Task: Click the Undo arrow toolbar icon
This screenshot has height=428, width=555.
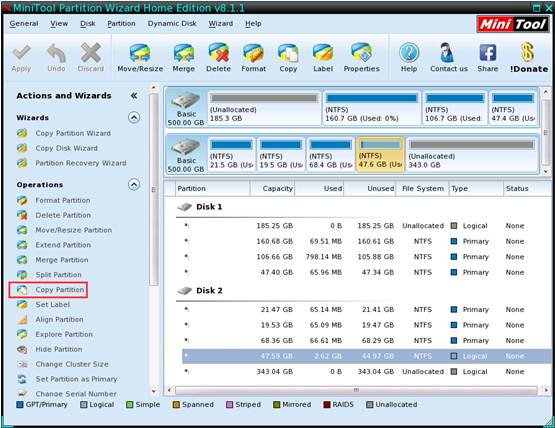Action: click(56, 53)
